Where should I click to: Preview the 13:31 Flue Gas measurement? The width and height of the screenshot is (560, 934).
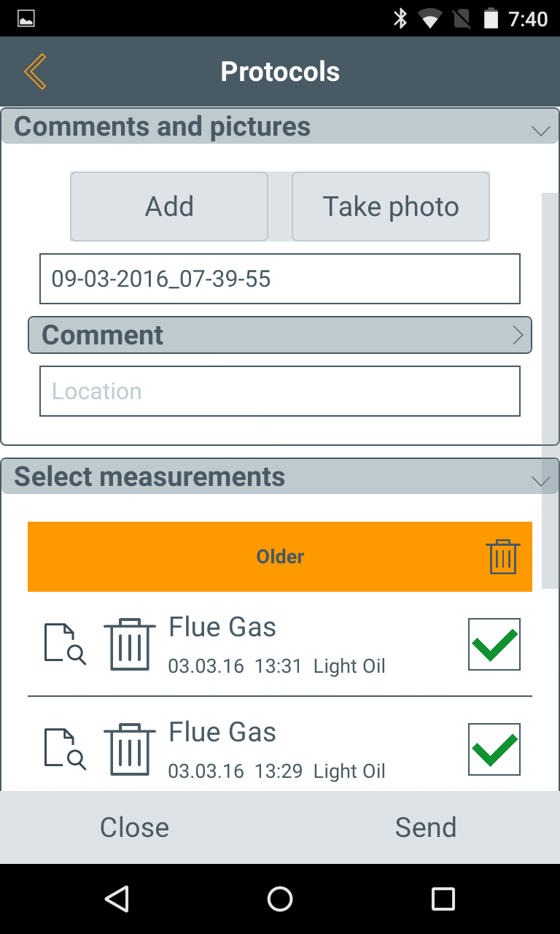[x=65, y=644]
